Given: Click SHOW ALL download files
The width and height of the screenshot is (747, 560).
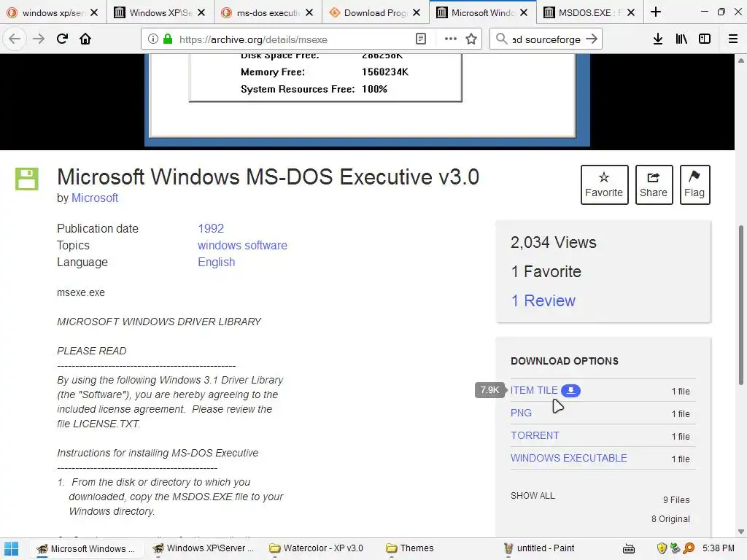Looking at the screenshot, I should coord(533,496).
